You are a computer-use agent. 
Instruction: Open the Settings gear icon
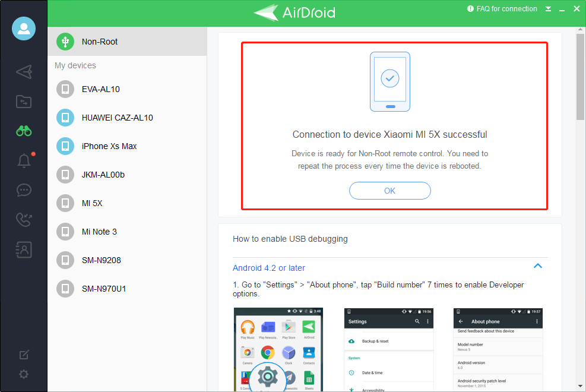coord(24,374)
